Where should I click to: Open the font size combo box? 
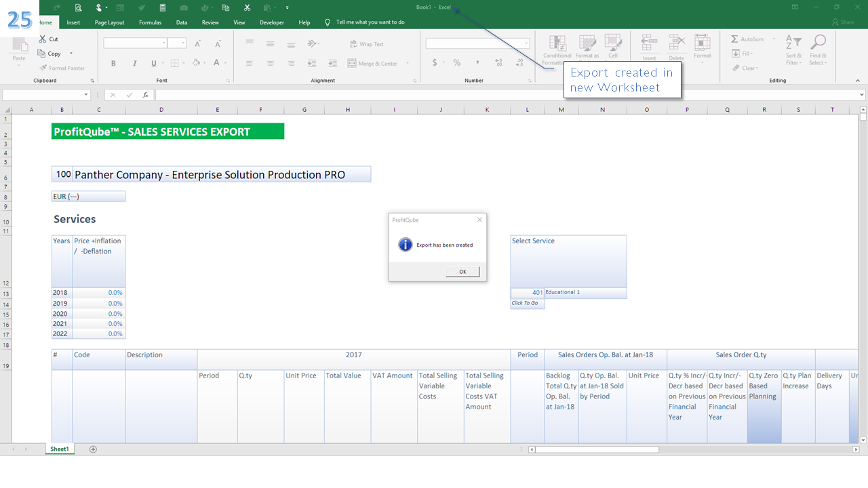(177, 43)
